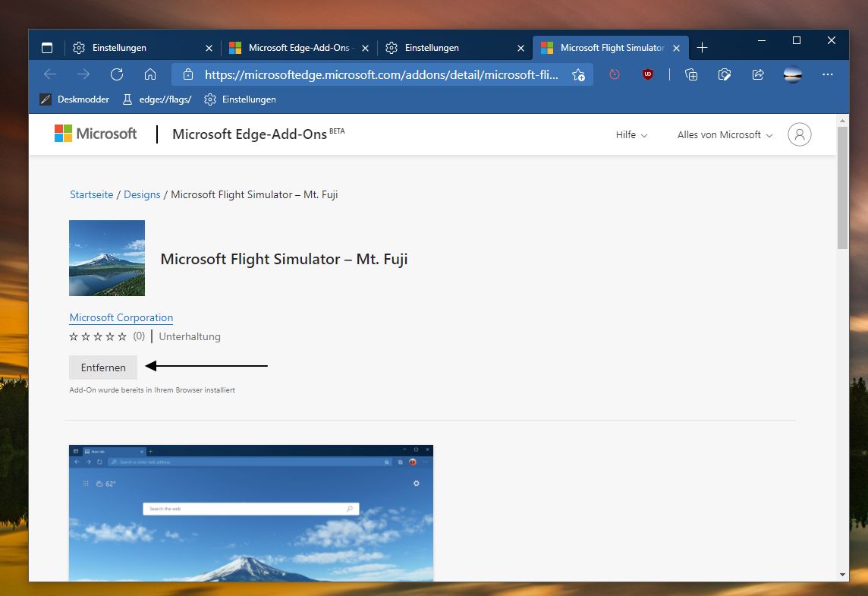
Task: Share this page using the share icon
Action: tap(758, 74)
